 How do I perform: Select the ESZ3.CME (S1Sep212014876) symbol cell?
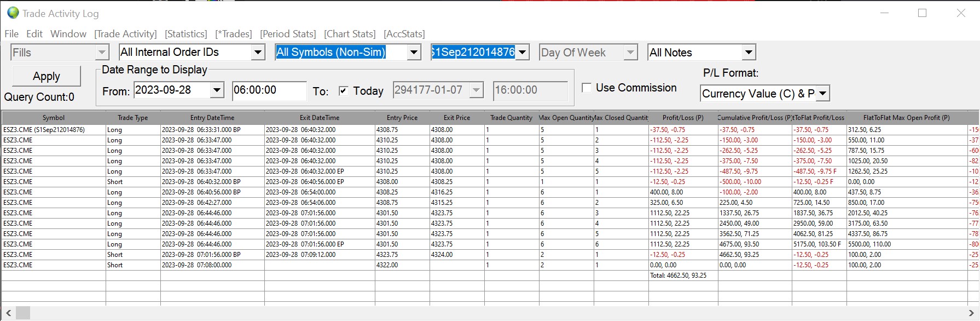54,130
